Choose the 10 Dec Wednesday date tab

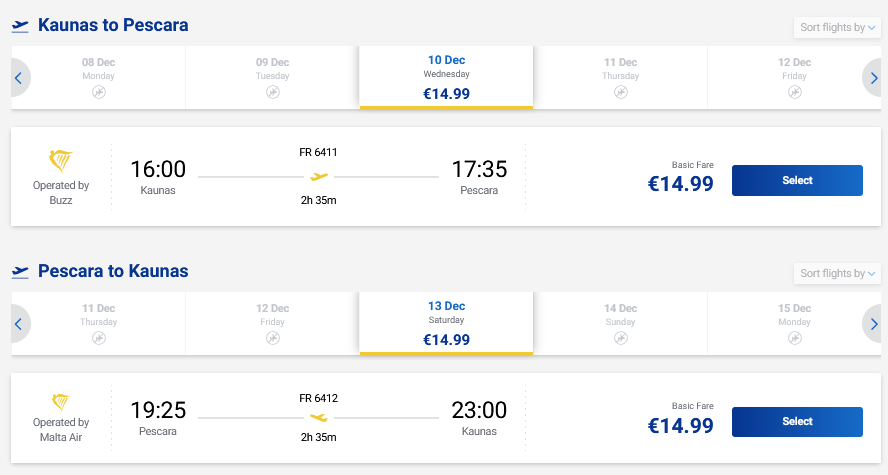pos(446,77)
